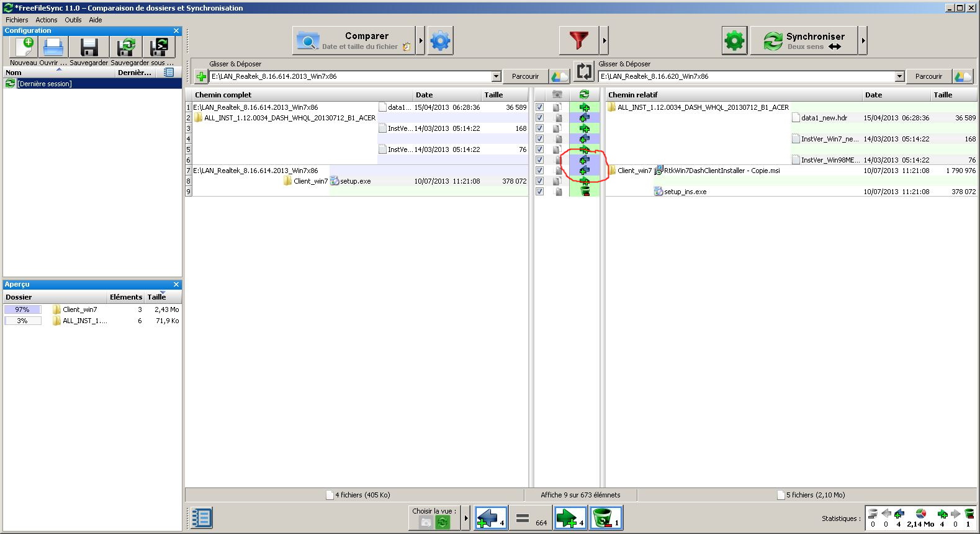
Task: Uncheck the row 1 checkbox
Action: [x=539, y=107]
